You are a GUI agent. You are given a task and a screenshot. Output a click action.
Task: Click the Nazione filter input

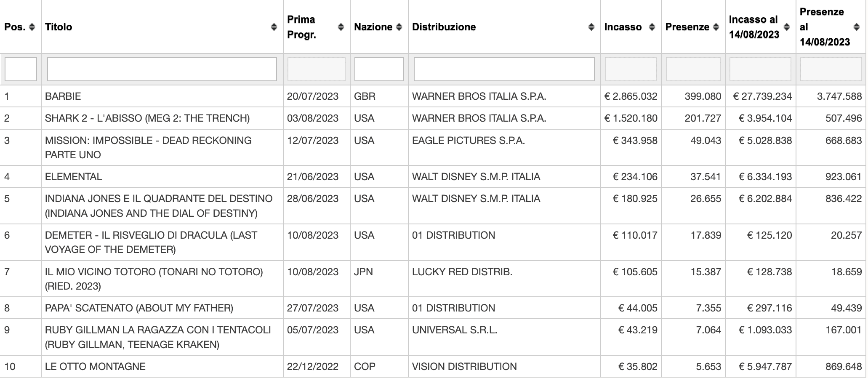click(x=379, y=69)
